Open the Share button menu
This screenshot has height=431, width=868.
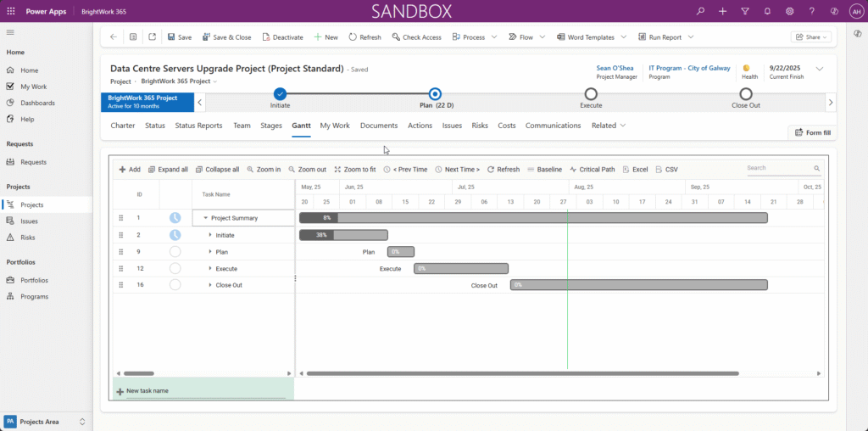coord(811,37)
